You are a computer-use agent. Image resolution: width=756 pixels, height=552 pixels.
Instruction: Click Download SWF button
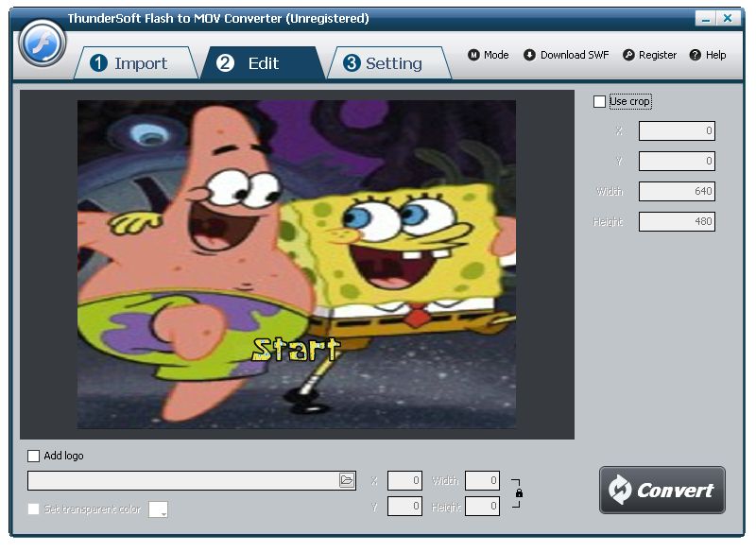click(x=566, y=55)
